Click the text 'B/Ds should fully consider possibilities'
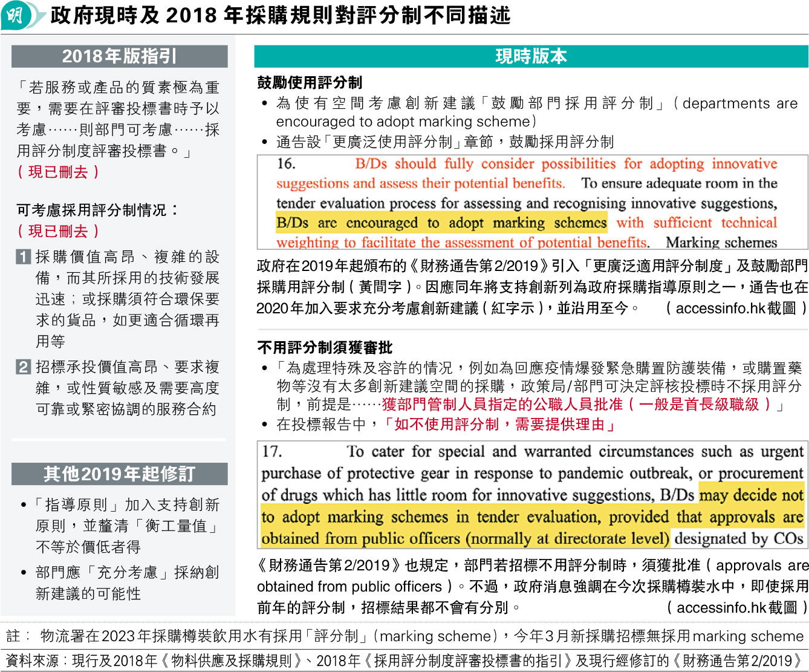Viewport: 809px width, 672px height. pos(486,163)
